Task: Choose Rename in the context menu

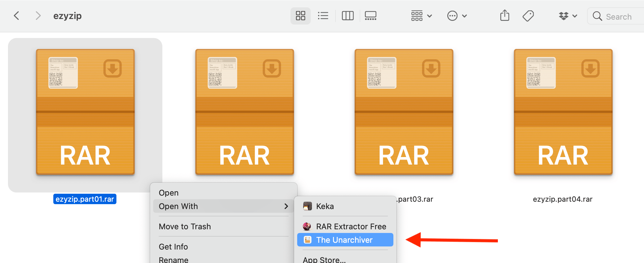Action: tap(224, 260)
